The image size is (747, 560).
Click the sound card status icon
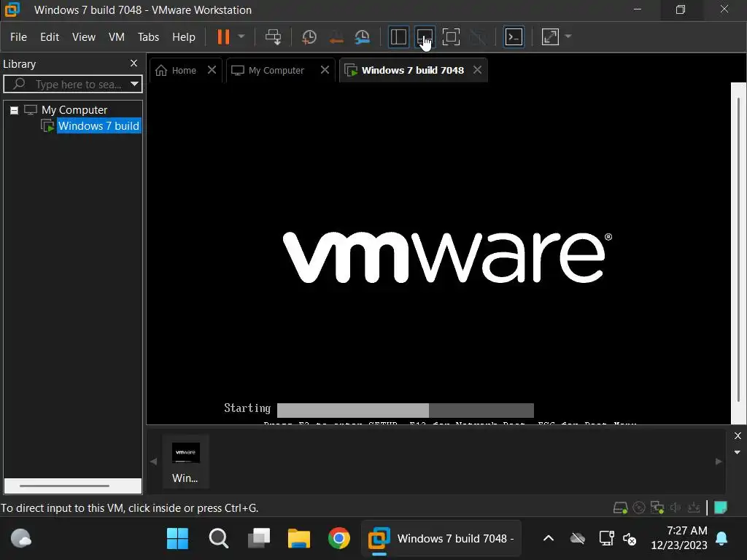click(675, 508)
